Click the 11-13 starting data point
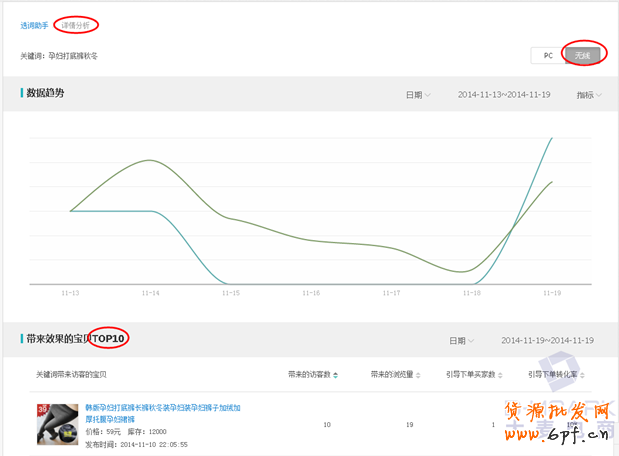 [70, 211]
